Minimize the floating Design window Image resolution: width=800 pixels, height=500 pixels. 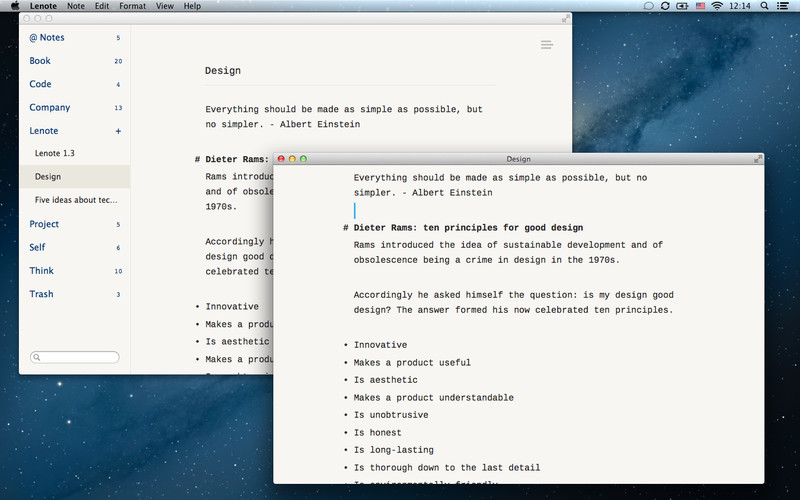pos(292,159)
